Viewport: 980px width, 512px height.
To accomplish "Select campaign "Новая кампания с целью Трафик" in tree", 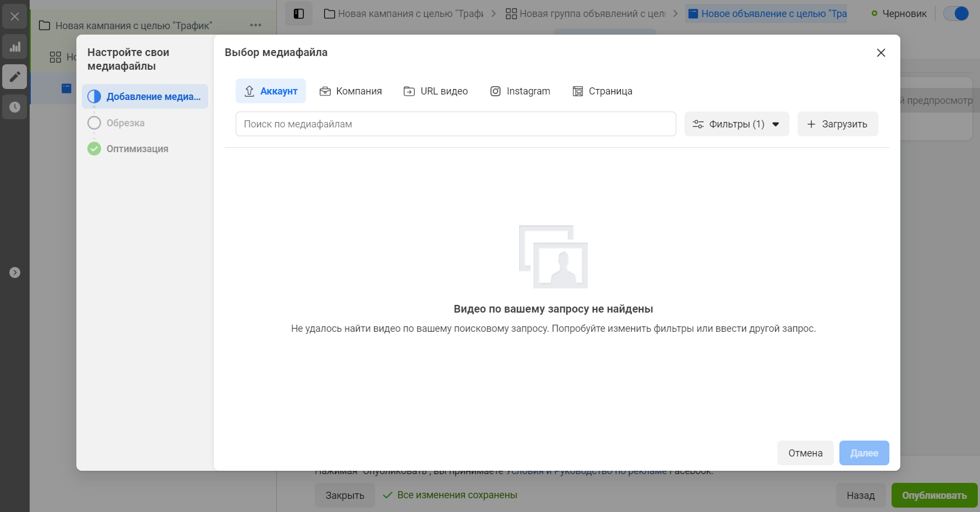I will (x=133, y=26).
